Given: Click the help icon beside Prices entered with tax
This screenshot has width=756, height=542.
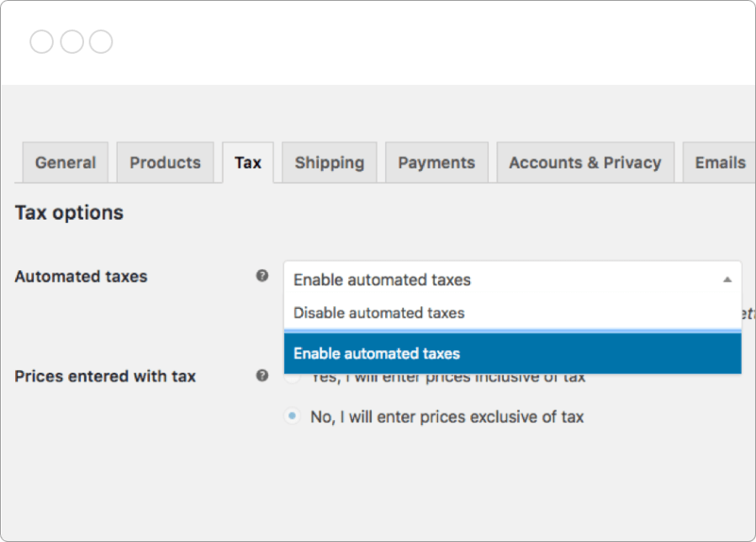Looking at the screenshot, I should (x=262, y=376).
